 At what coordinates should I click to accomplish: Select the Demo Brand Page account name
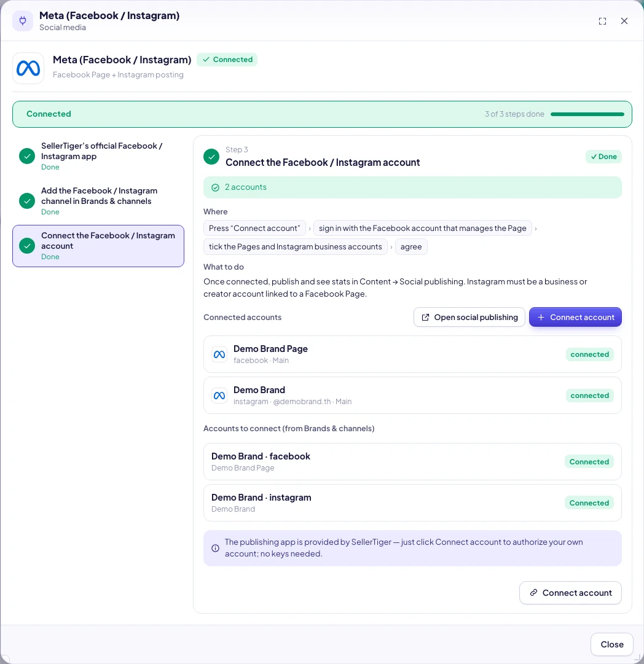271,349
